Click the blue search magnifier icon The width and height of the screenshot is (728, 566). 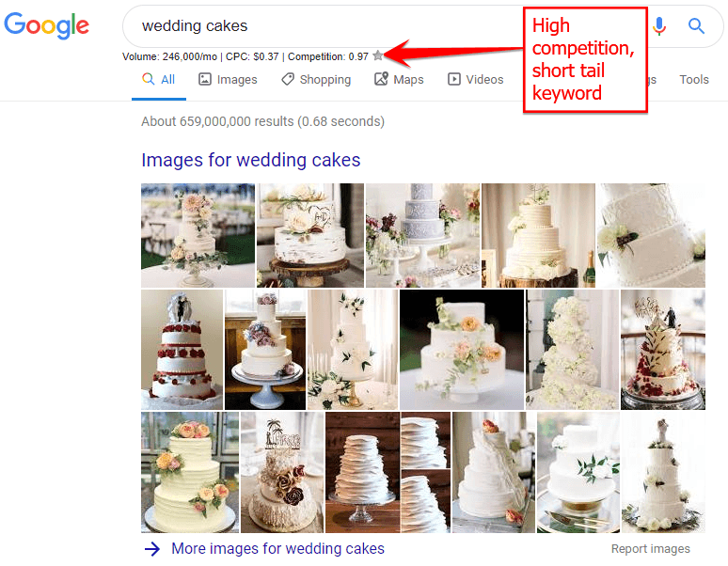click(696, 26)
